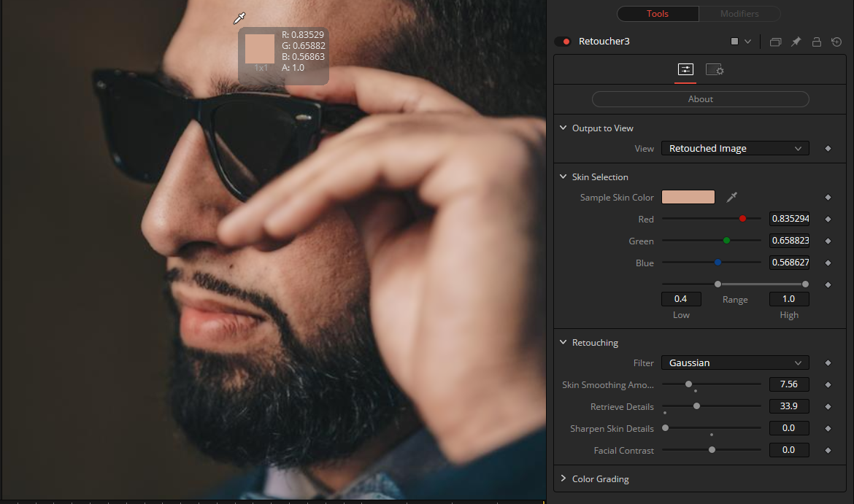Select the Controls tab icon
This screenshot has height=504, width=854.
tap(685, 70)
